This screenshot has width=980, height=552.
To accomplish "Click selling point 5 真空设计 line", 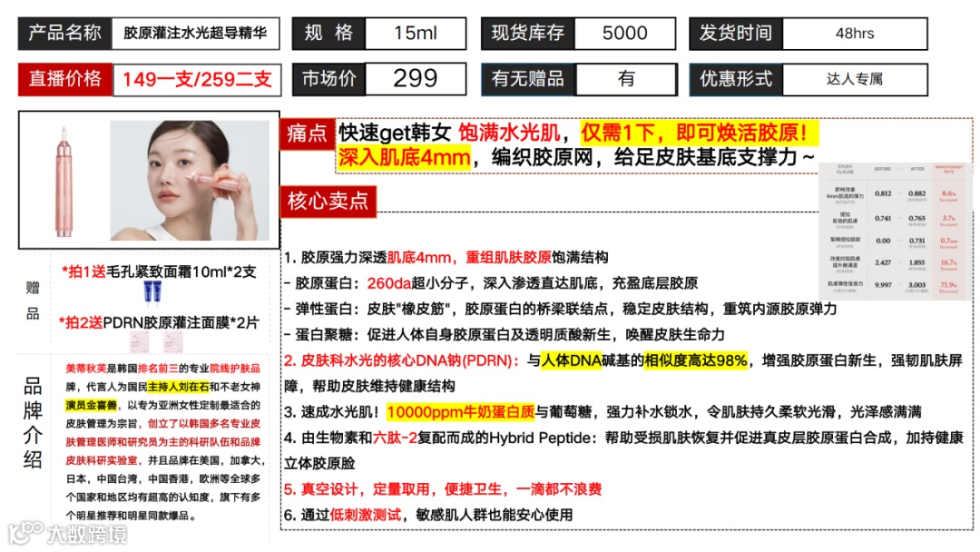I will click(x=443, y=488).
